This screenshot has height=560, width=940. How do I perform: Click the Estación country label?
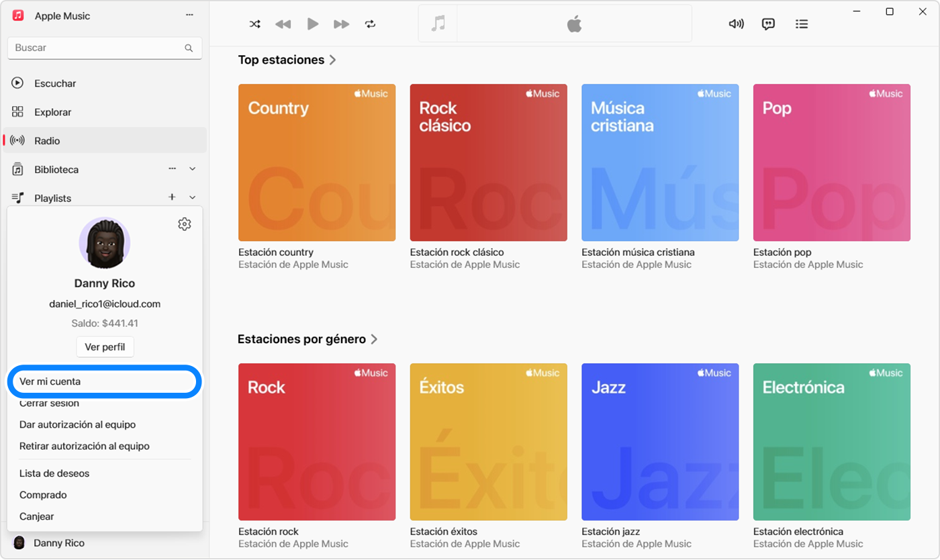276,252
